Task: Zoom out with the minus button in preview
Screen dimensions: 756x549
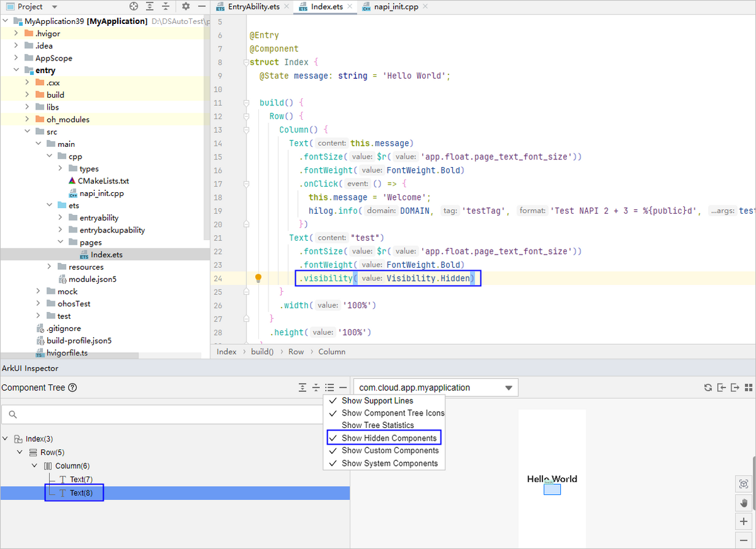Action: click(x=744, y=540)
